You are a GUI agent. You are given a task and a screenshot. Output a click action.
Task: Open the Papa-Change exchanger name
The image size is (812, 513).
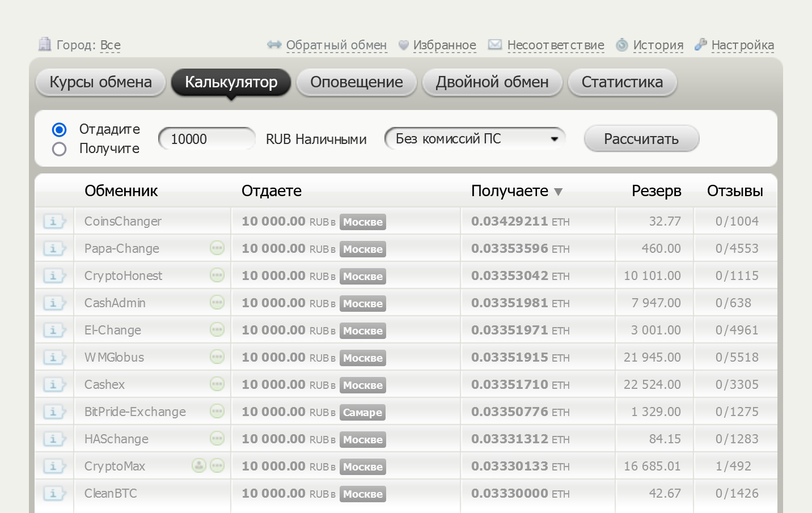click(122, 248)
